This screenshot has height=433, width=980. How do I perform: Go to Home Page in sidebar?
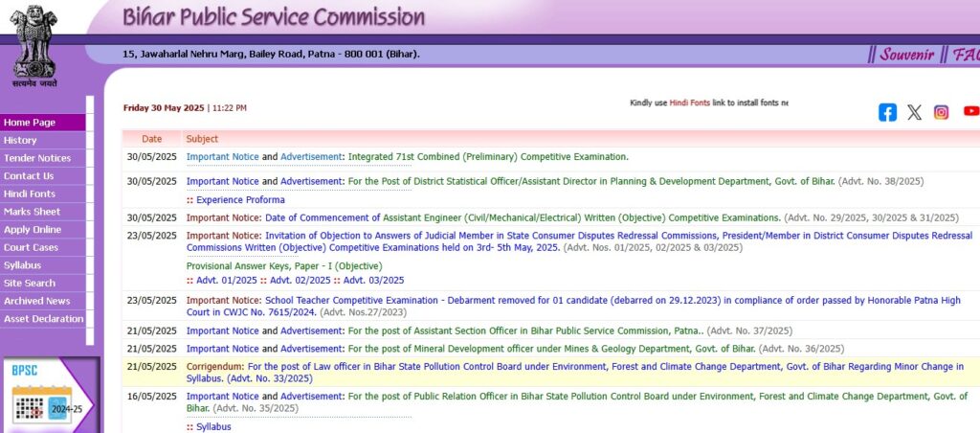pyautogui.click(x=42, y=123)
